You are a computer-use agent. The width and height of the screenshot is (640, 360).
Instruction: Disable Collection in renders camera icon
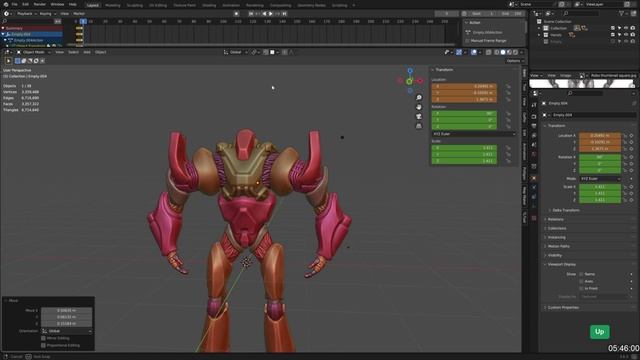[x=633, y=28]
